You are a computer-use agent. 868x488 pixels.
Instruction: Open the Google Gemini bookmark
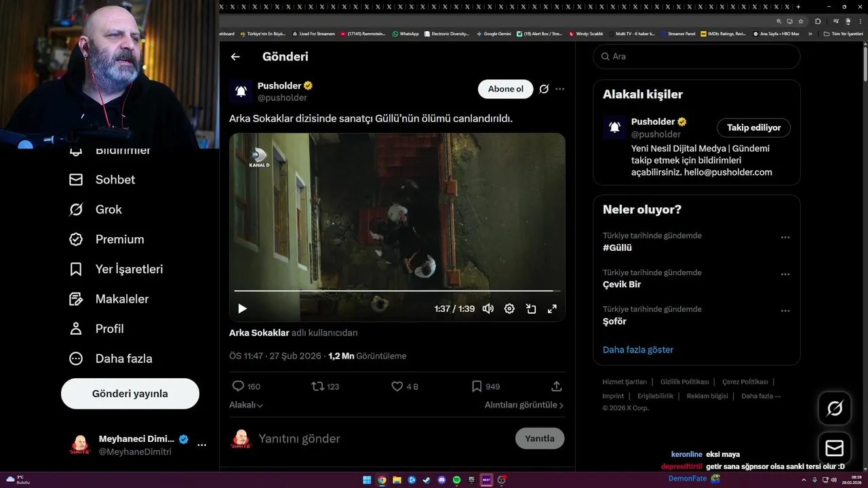coord(494,33)
